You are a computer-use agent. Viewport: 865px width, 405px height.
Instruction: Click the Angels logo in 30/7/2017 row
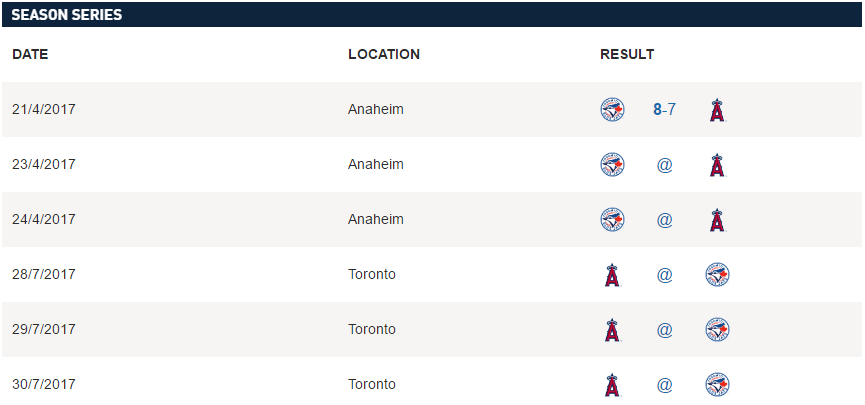[x=612, y=385]
